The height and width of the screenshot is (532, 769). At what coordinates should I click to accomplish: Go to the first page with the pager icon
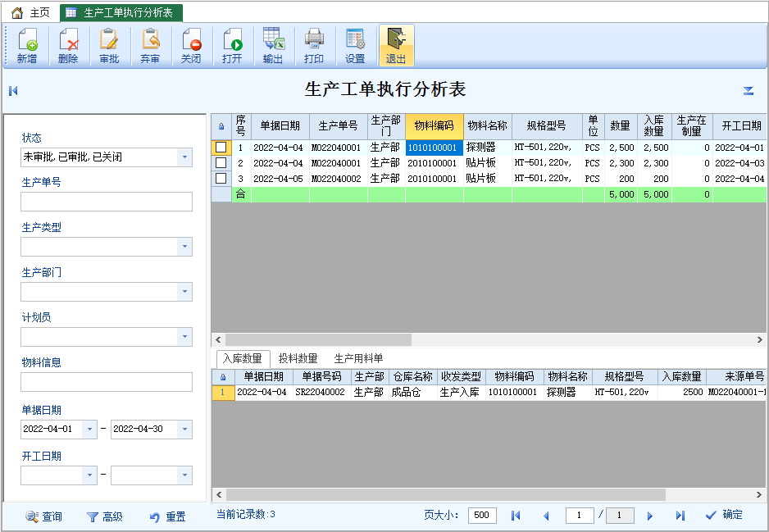tap(516, 516)
